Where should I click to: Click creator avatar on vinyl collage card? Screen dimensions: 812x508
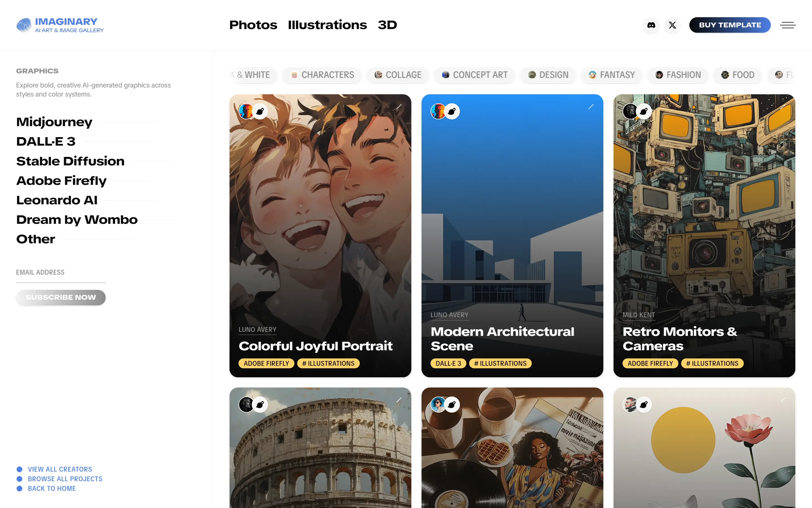coord(438,404)
